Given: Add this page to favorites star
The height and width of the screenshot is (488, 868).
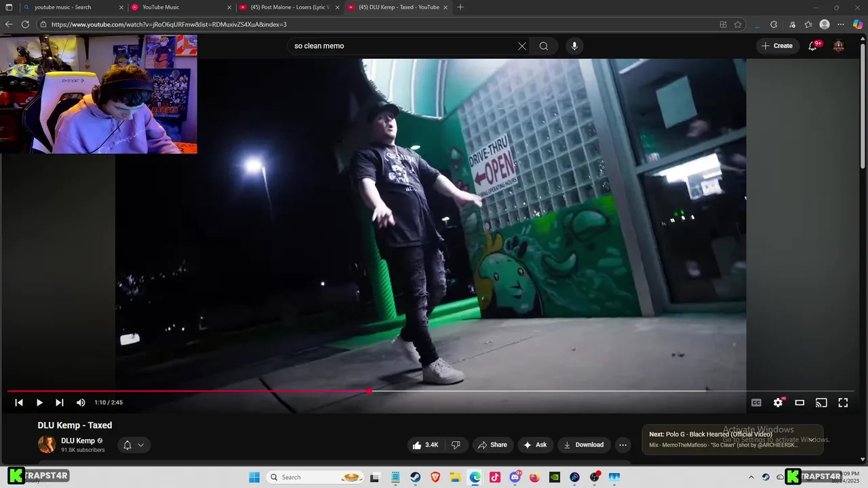Looking at the screenshot, I should click(x=738, y=24).
